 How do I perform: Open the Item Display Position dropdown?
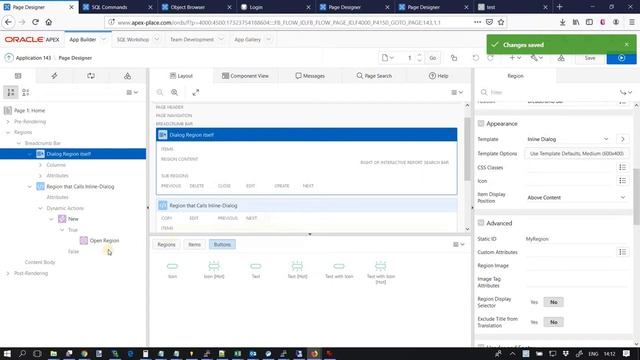[x=576, y=198]
